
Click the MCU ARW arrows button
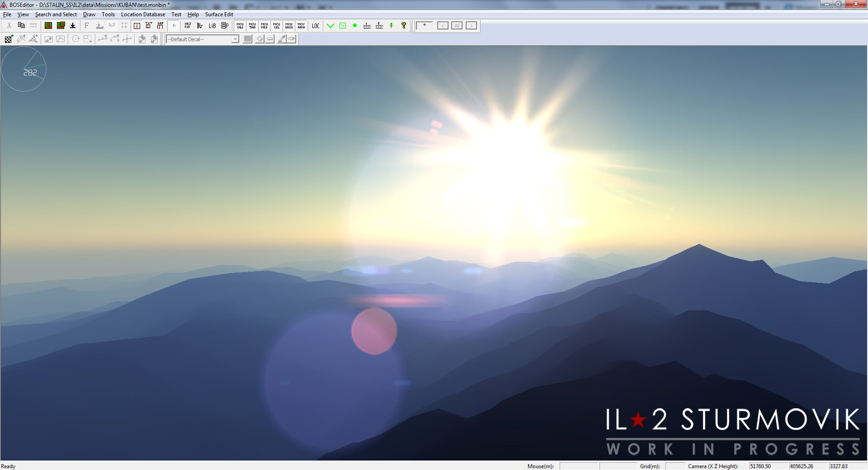pyautogui.click(x=301, y=25)
